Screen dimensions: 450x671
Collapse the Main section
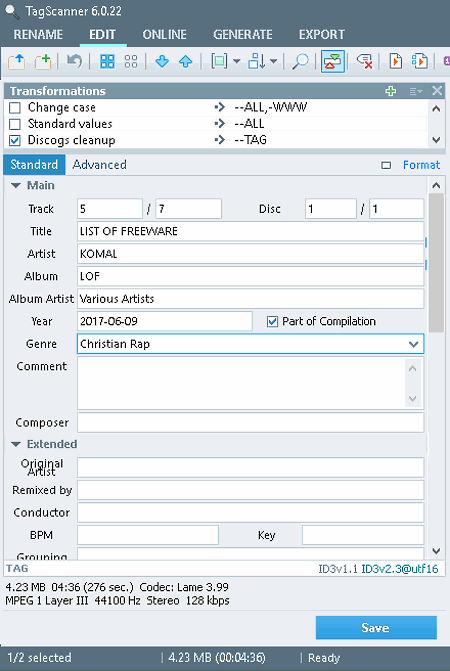coord(16,186)
